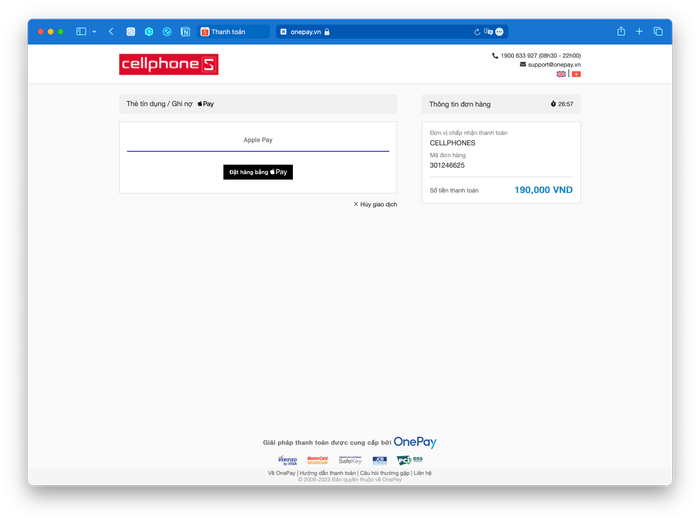This screenshot has width=700, height=522.
Task: Show the tab overview icon
Action: click(658, 31)
